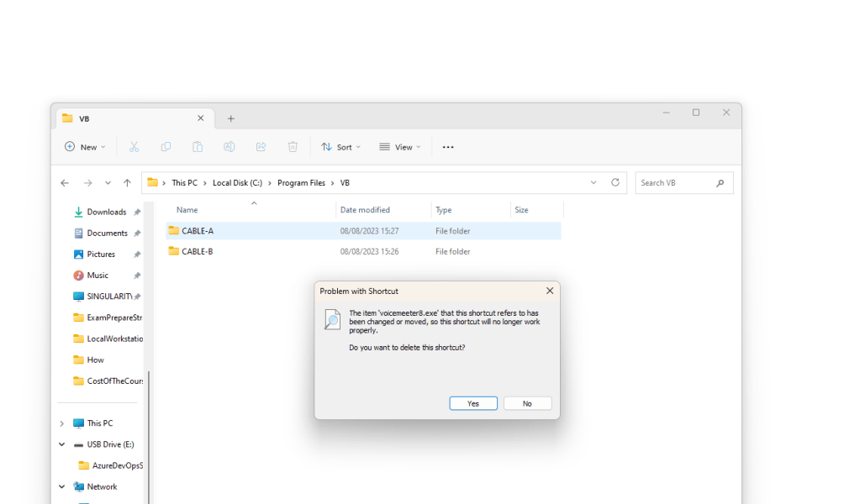This screenshot has height=504, width=860.
Task: Select This PC in navigation pane
Action: pyautogui.click(x=100, y=423)
